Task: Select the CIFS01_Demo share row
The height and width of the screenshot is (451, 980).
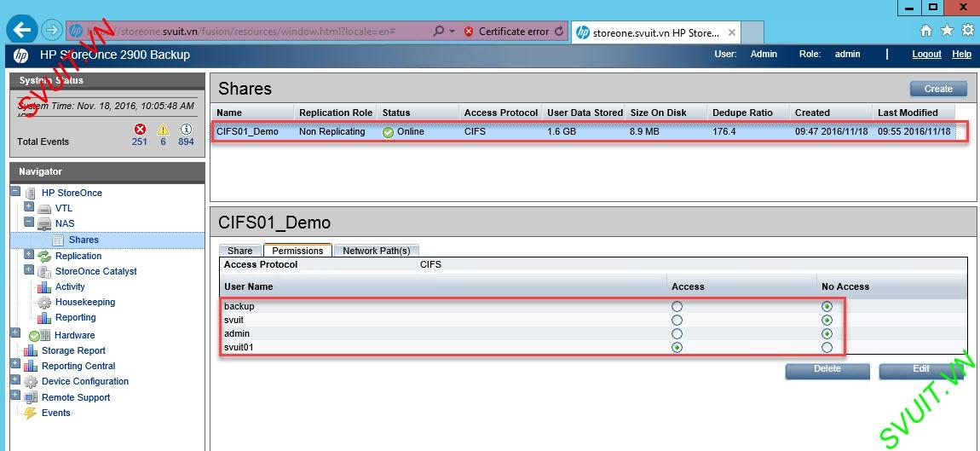Action: (583, 132)
